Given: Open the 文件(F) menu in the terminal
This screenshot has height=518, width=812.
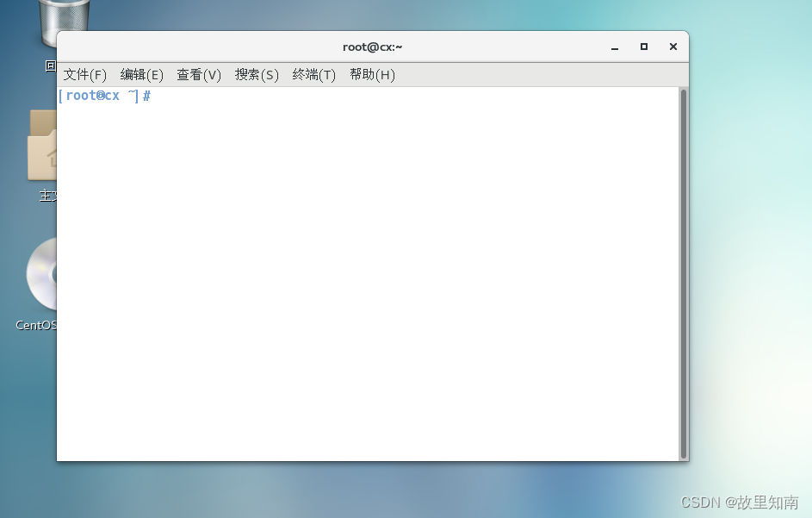Looking at the screenshot, I should click(x=85, y=75).
